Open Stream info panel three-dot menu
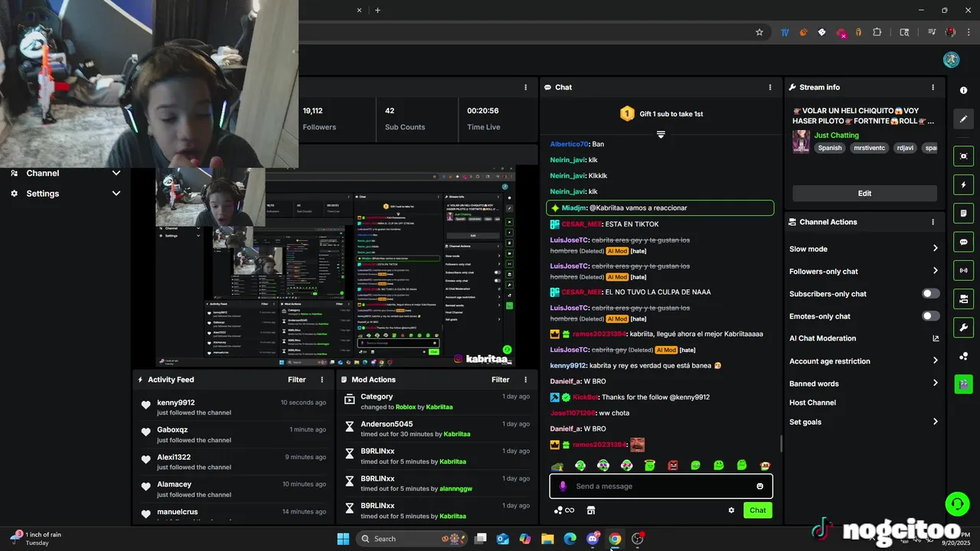 pyautogui.click(x=933, y=87)
